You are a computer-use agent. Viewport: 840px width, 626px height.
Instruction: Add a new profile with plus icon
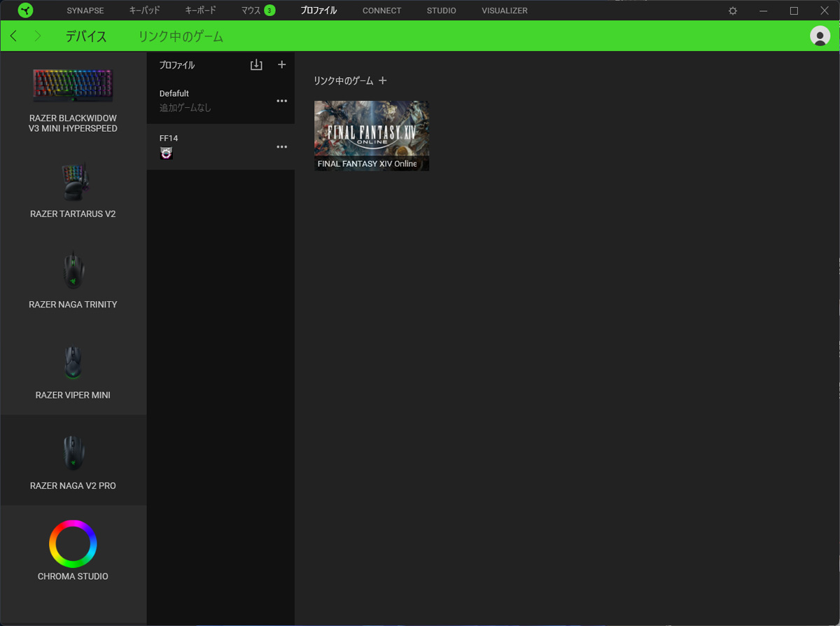tap(281, 64)
